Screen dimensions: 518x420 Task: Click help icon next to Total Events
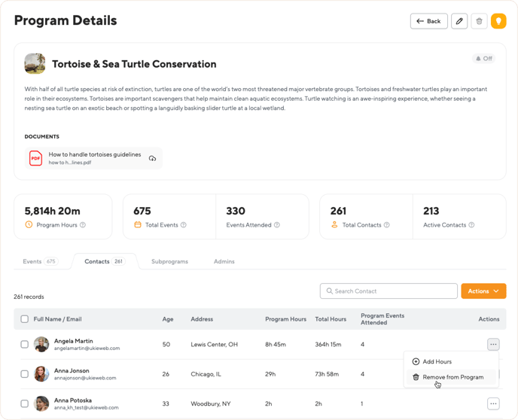[x=184, y=225]
